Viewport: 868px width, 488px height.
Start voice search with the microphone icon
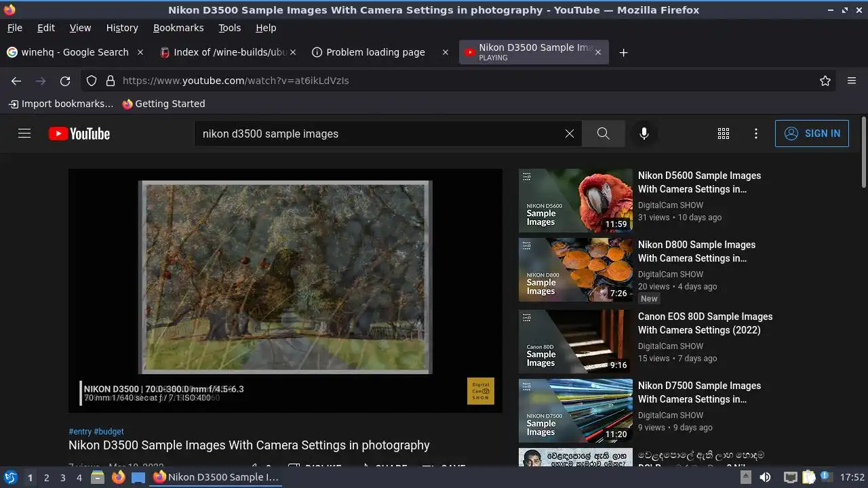pos(644,134)
